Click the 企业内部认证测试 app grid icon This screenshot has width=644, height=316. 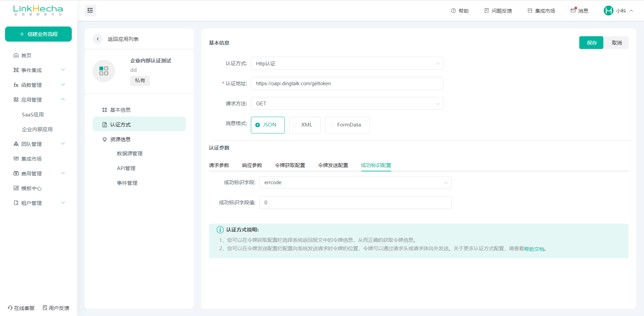coord(104,71)
